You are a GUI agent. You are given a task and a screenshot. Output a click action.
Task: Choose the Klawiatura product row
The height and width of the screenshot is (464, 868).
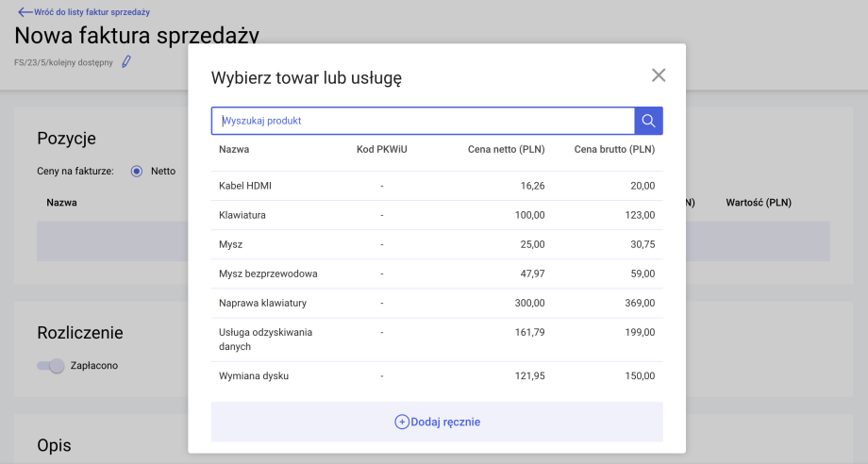point(242,215)
